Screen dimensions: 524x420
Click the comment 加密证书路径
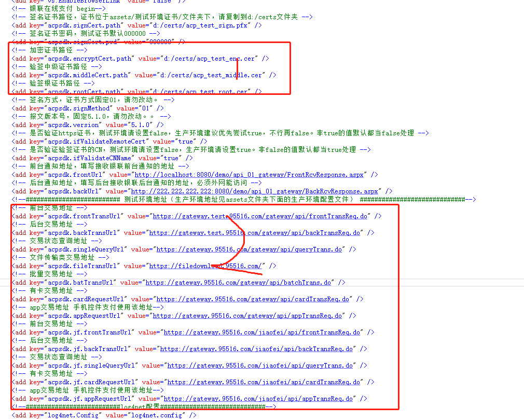coord(49,50)
